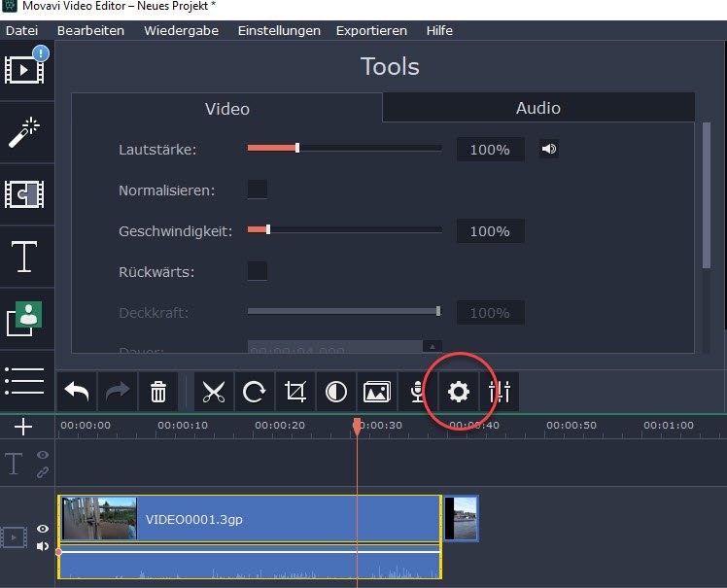
Task: Click the rotate clip icon
Action: coord(254,392)
